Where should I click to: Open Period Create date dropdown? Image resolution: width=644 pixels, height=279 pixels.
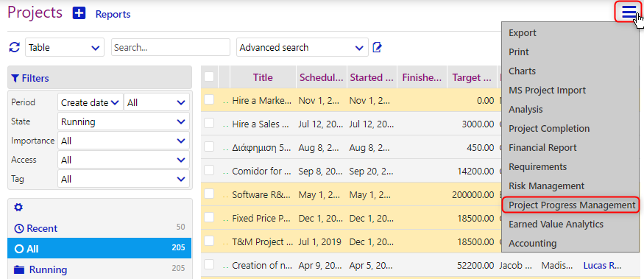click(x=91, y=102)
